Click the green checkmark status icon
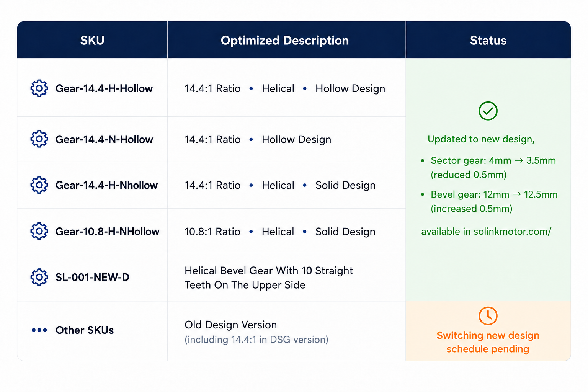This screenshot has height=392, width=588. 488,111
